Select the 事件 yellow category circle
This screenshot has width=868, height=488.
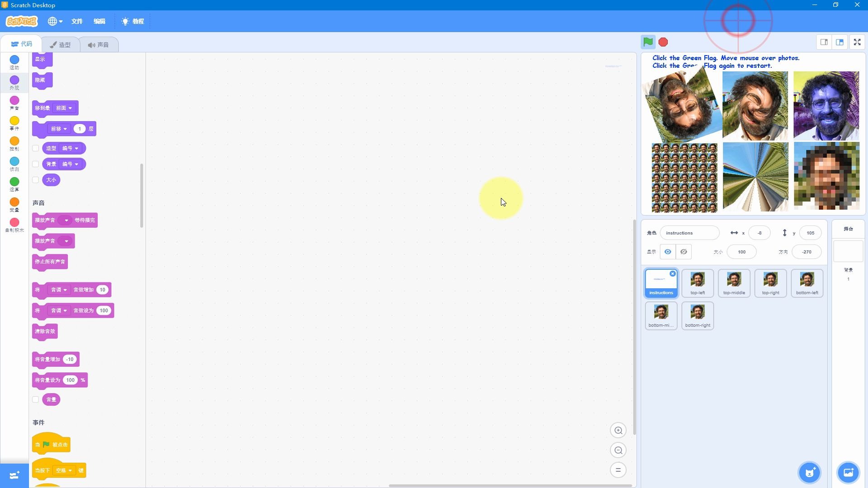click(x=14, y=121)
